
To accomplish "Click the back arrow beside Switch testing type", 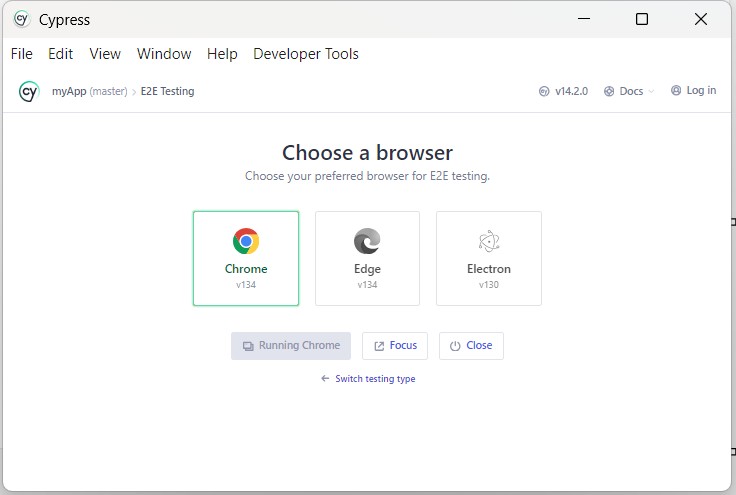I will click(325, 379).
